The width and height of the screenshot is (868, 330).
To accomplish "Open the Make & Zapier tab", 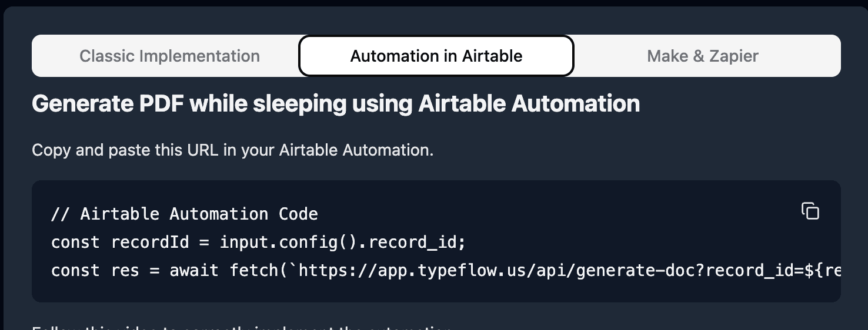I will pos(703,56).
